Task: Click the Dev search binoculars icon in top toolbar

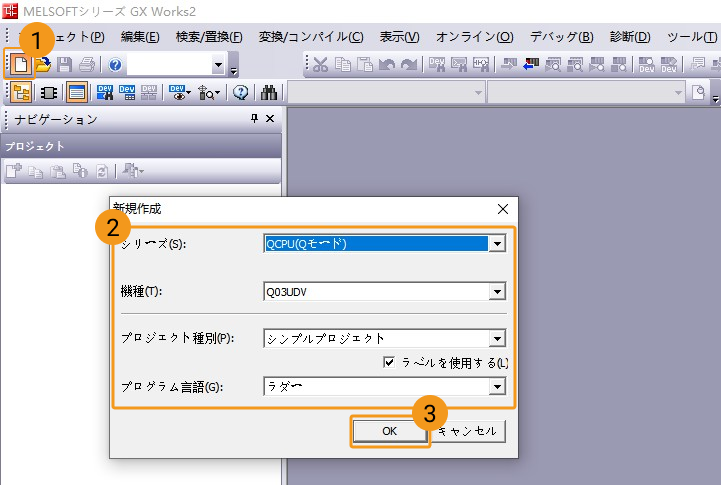Action: [436, 65]
